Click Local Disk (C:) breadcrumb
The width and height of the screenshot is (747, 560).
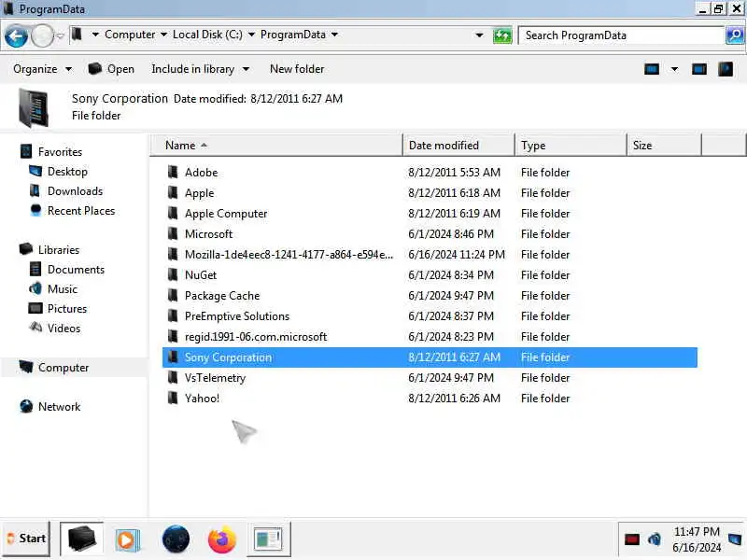pyautogui.click(x=207, y=35)
